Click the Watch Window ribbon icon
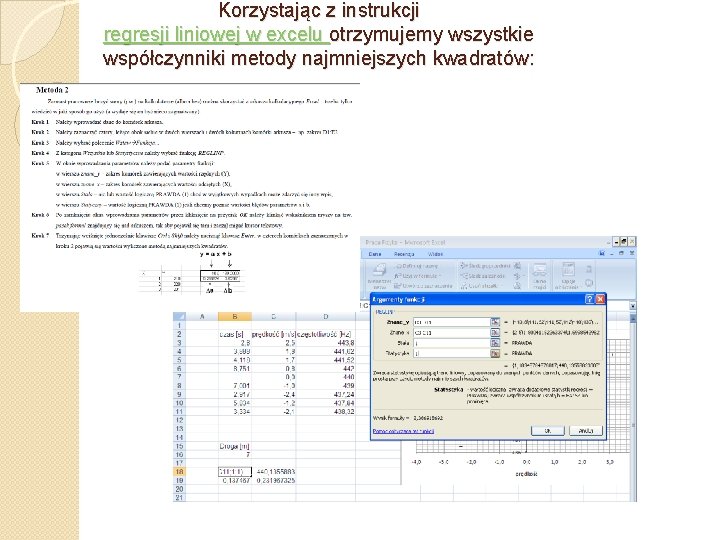 point(540,276)
